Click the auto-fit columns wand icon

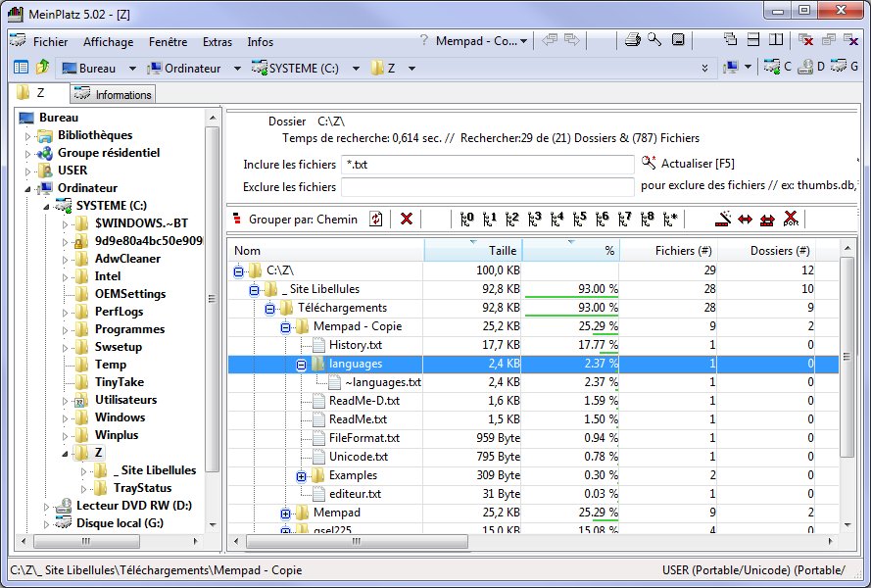(x=723, y=219)
